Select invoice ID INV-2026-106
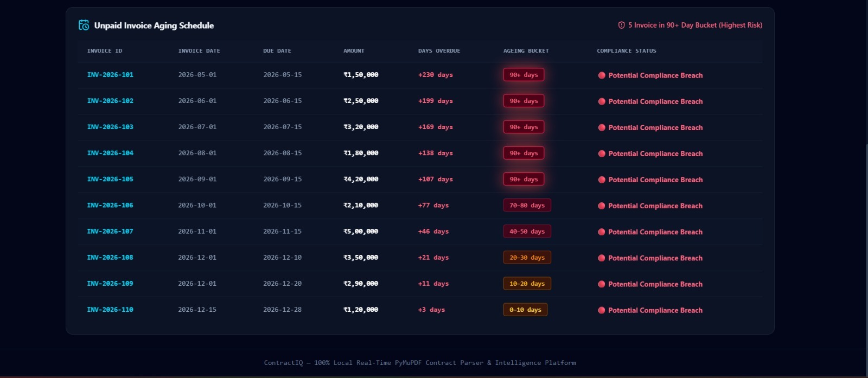Screen dimensions: 868x378 coord(110,205)
